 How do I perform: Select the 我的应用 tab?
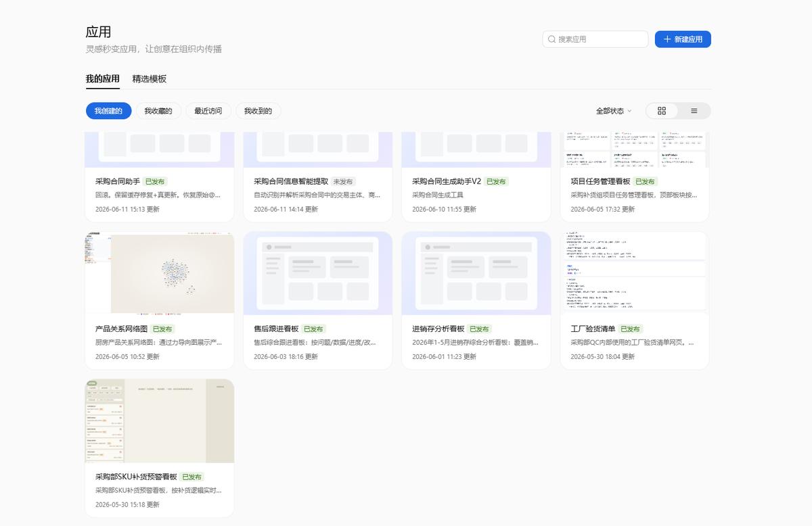[x=103, y=78]
